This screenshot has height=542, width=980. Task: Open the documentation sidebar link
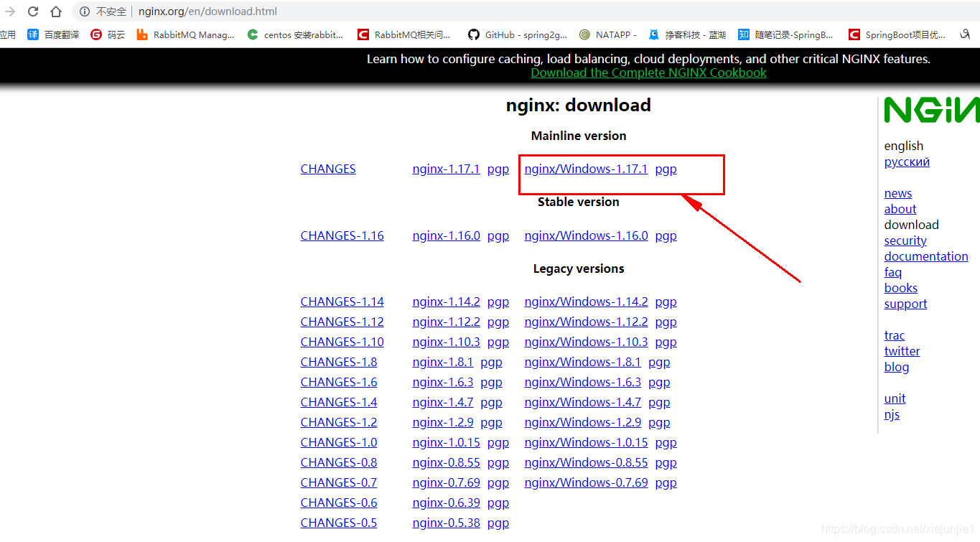click(926, 256)
